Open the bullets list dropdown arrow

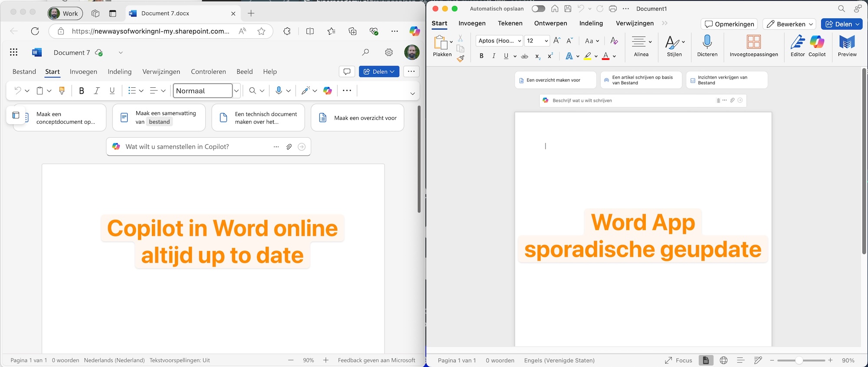point(141,91)
